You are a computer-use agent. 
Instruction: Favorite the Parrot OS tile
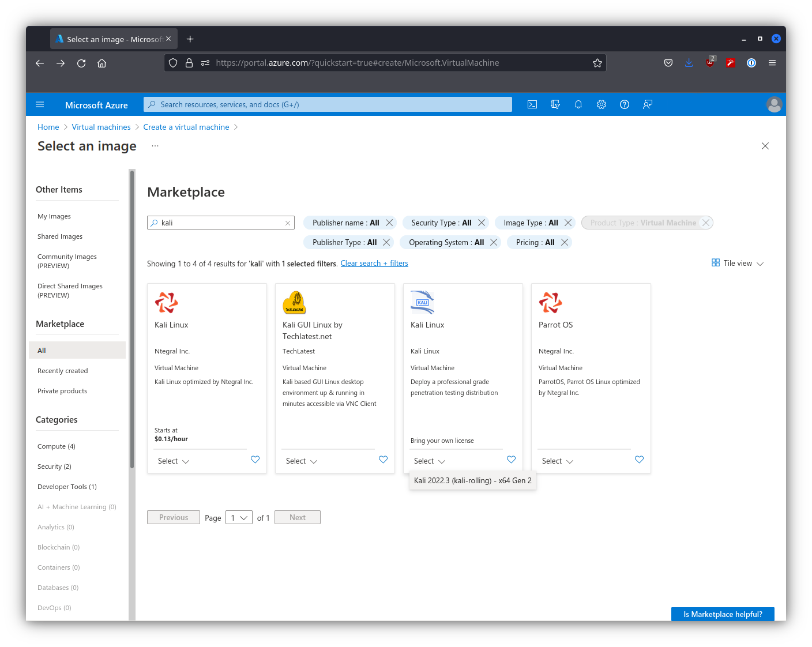[639, 460]
